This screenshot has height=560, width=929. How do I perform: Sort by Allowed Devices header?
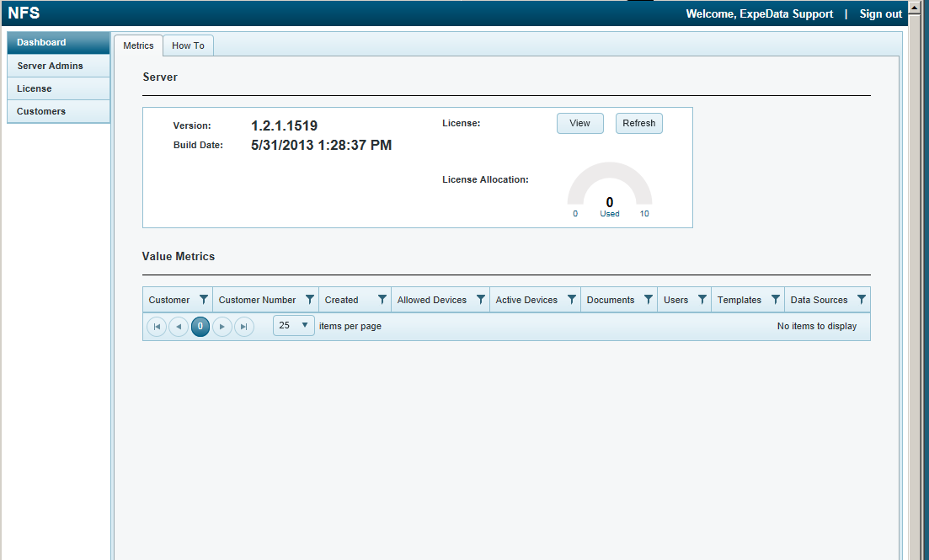click(x=432, y=300)
